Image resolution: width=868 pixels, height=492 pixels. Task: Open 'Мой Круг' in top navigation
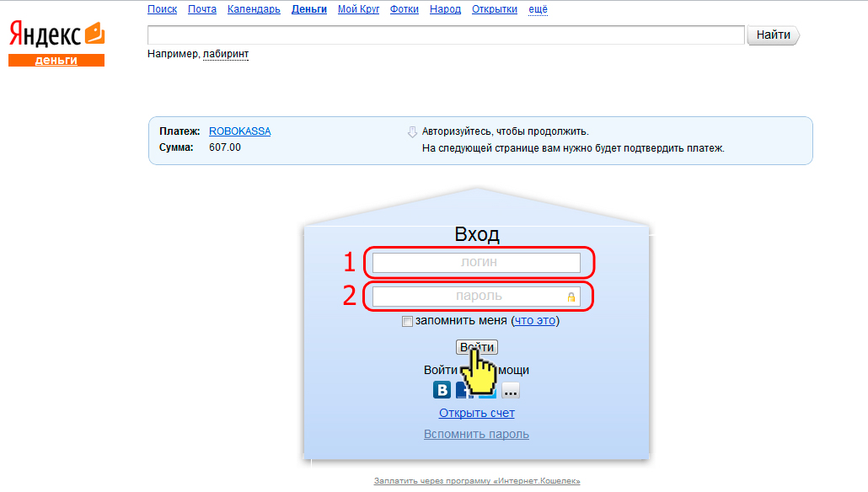[x=358, y=9]
